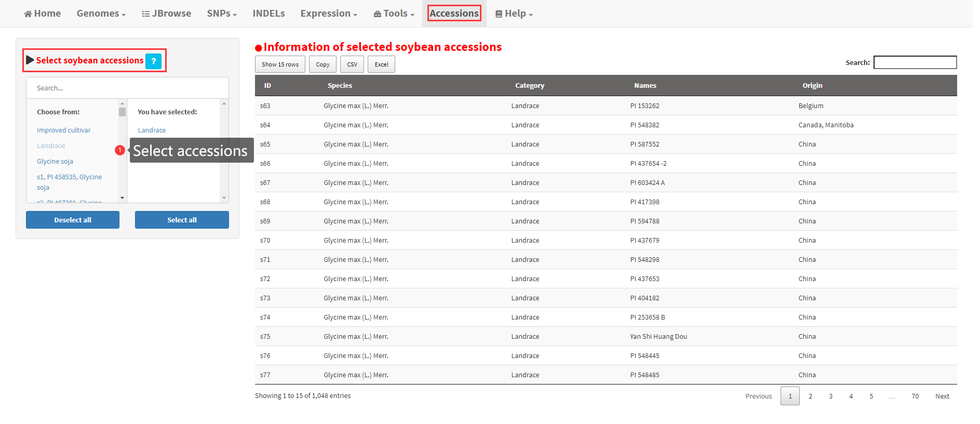Open the SNPs dropdown menu

tap(221, 14)
